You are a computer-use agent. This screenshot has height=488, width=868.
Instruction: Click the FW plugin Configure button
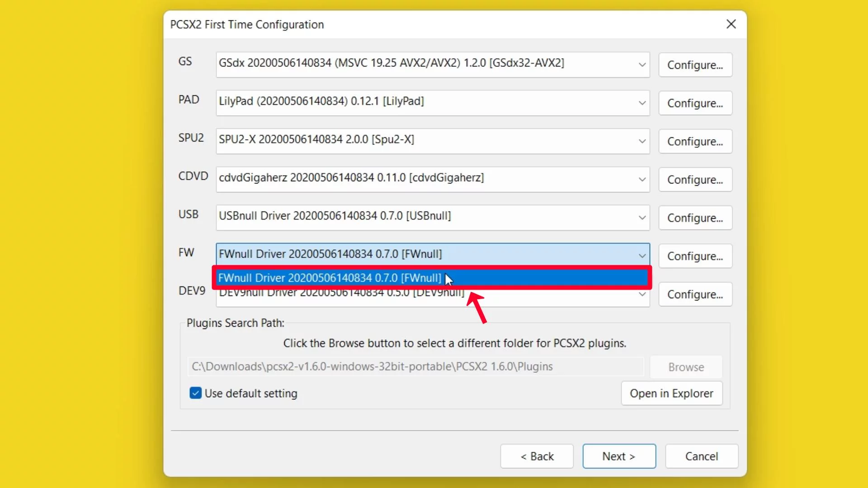click(x=695, y=256)
